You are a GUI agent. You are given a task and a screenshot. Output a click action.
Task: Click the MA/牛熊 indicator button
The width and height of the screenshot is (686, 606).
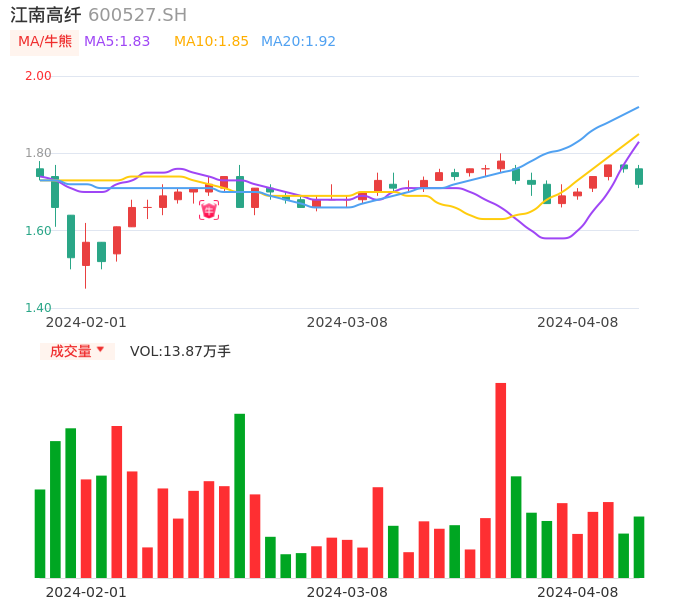click(45, 42)
